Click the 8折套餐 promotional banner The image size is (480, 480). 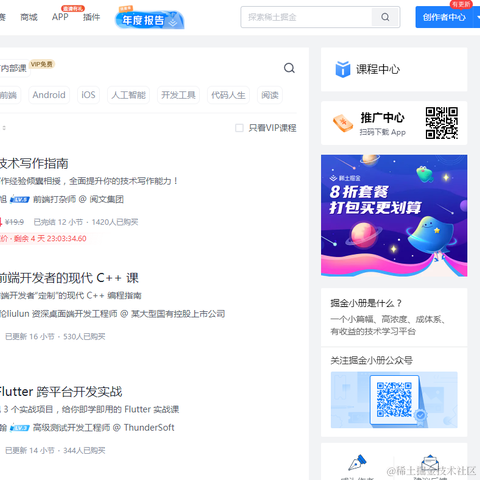(x=394, y=215)
